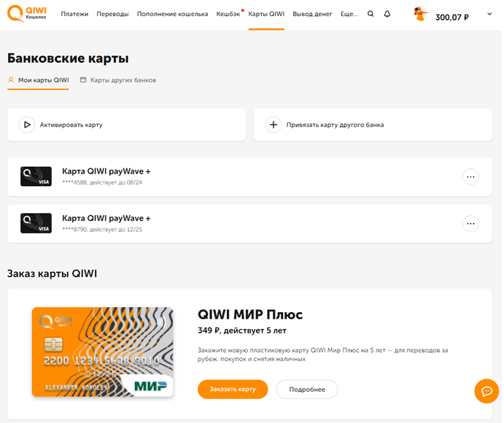
Task: Click the QIWI МИР Плюс card image
Action: coord(103,352)
